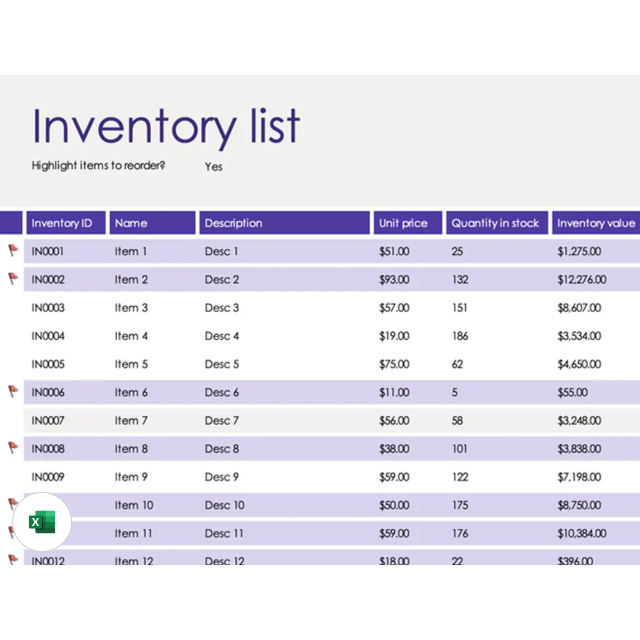The width and height of the screenshot is (640, 640).
Task: Select cell IN0001
Action: point(48,251)
